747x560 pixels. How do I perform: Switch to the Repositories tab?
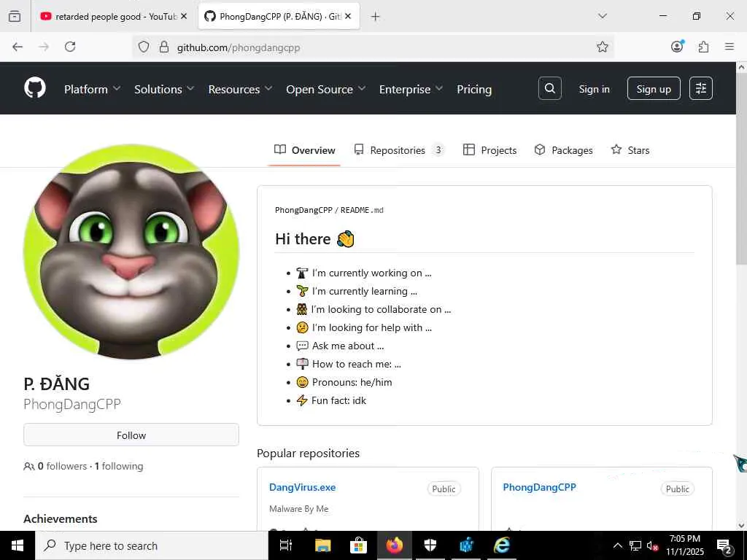pos(399,150)
